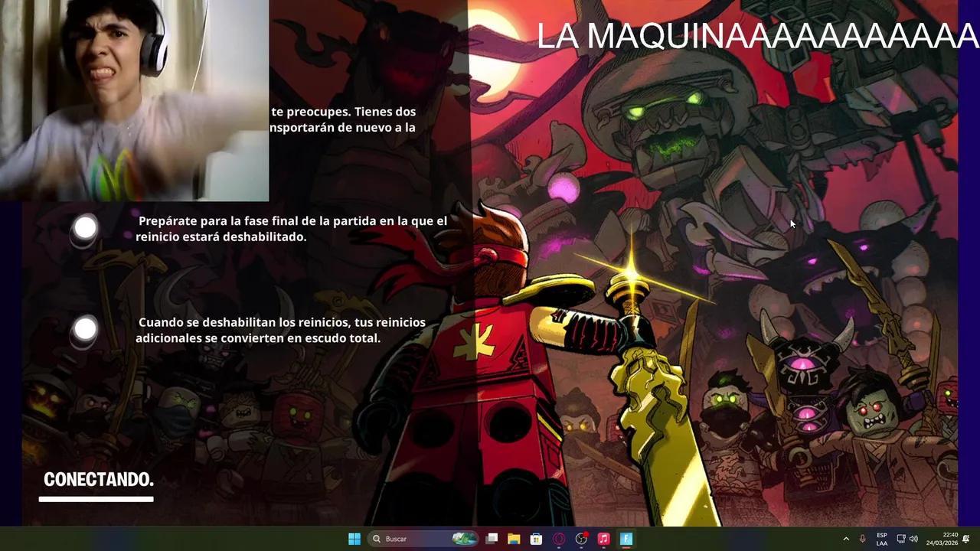
Task: Open notifications bell icon
Action: (966, 539)
